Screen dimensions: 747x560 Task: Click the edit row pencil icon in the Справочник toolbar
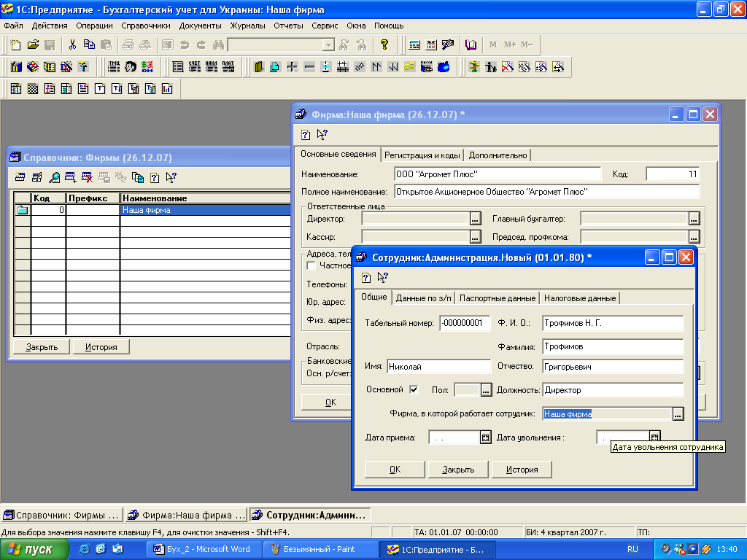click(x=36, y=177)
